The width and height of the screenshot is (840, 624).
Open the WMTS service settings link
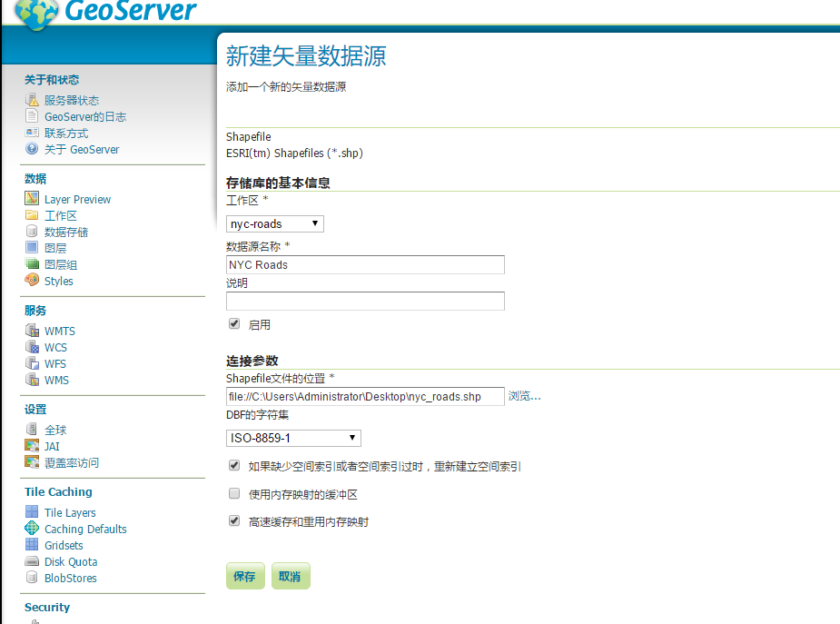(59, 331)
